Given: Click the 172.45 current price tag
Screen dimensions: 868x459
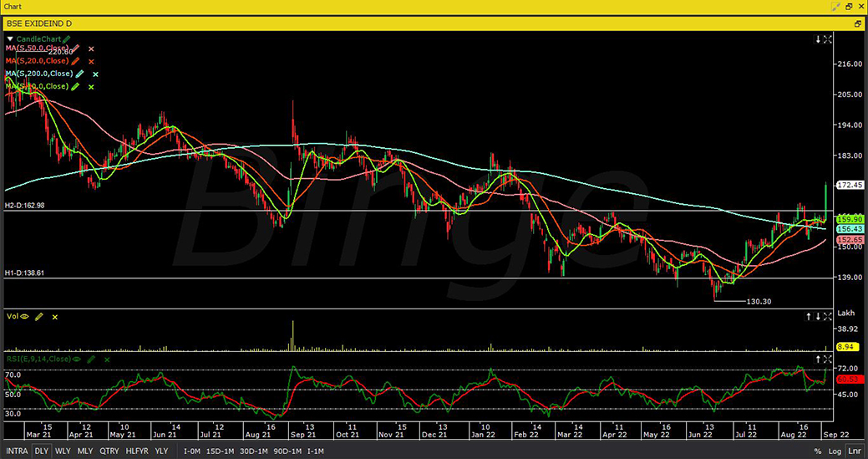Looking at the screenshot, I should (851, 185).
